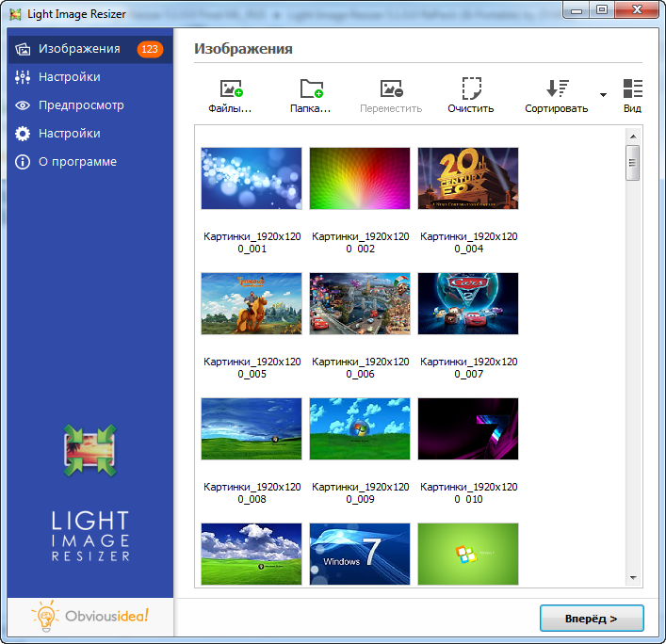Screen dimensions: 666x644
Task: Open Настройки with gear icon in sidebar
Action: point(89,134)
